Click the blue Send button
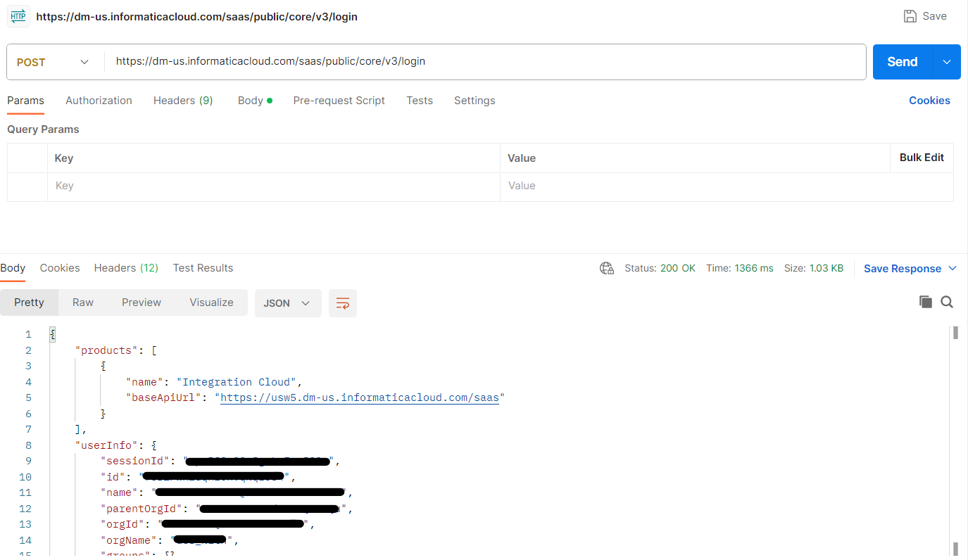Image resolution: width=968 pixels, height=560 pixels. pyautogui.click(x=903, y=62)
